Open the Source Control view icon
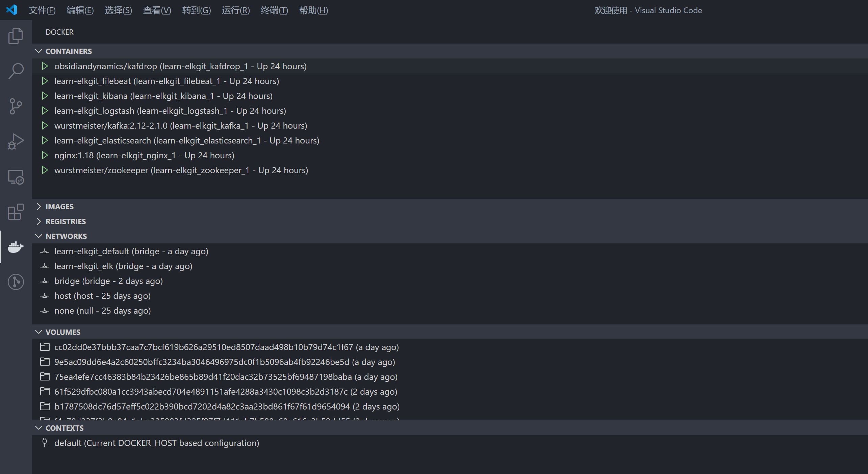This screenshot has width=868, height=474. [x=16, y=106]
